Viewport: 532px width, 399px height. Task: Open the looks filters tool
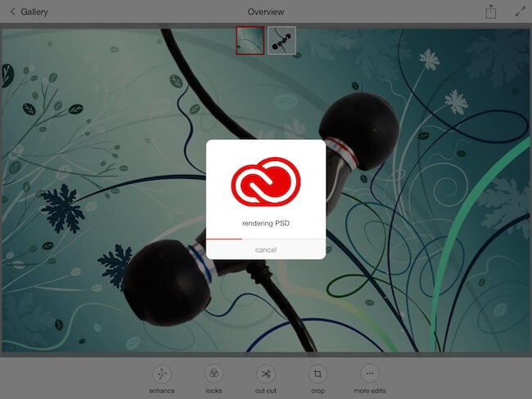tap(214, 379)
